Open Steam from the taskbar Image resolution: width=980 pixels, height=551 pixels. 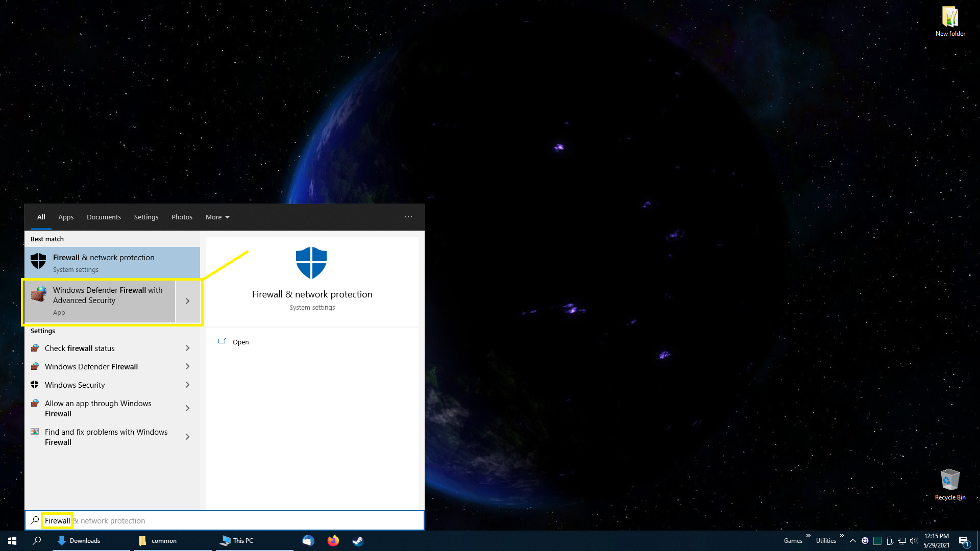[358, 541]
